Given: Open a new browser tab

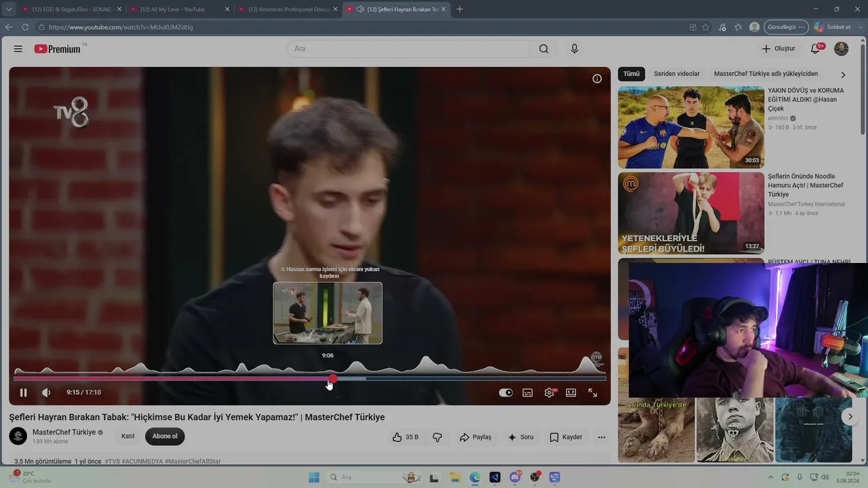Looking at the screenshot, I should point(459,9).
